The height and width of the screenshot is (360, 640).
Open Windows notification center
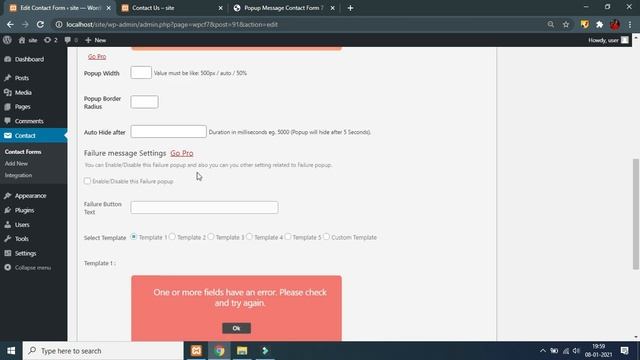click(x=624, y=351)
